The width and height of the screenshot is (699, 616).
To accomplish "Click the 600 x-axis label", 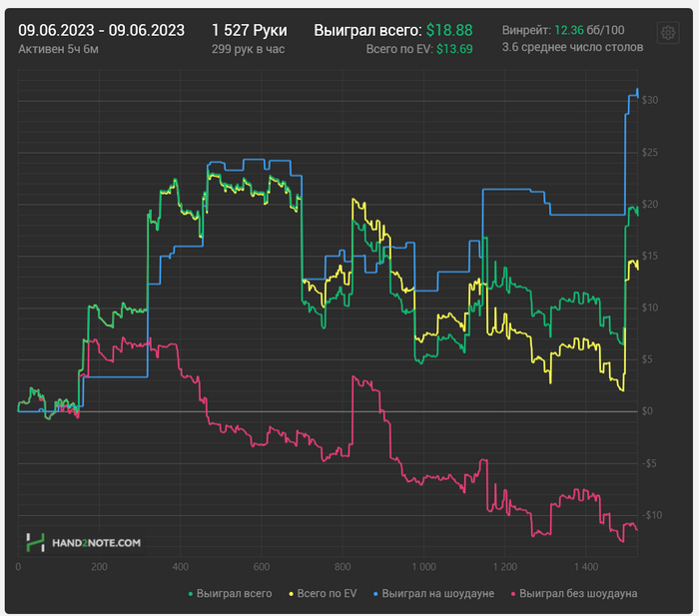I will coord(262,567).
